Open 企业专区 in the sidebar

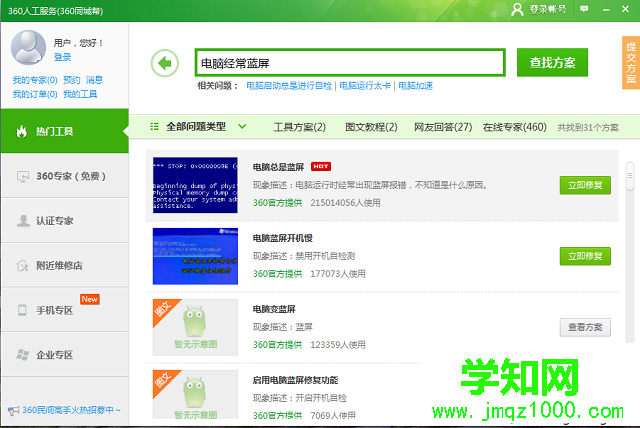tap(65, 355)
